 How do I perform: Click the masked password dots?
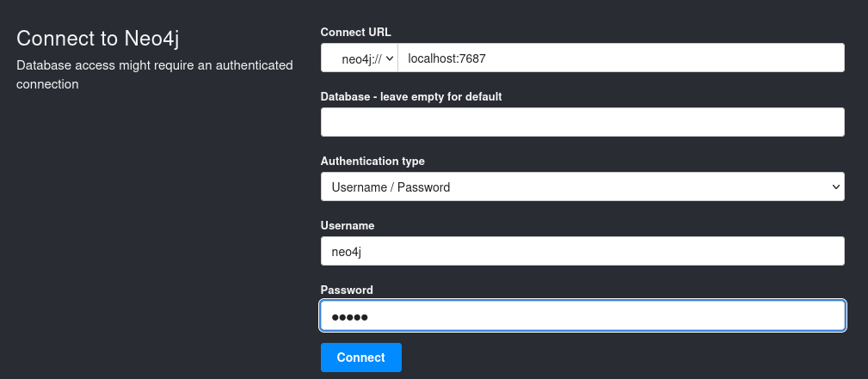(349, 318)
